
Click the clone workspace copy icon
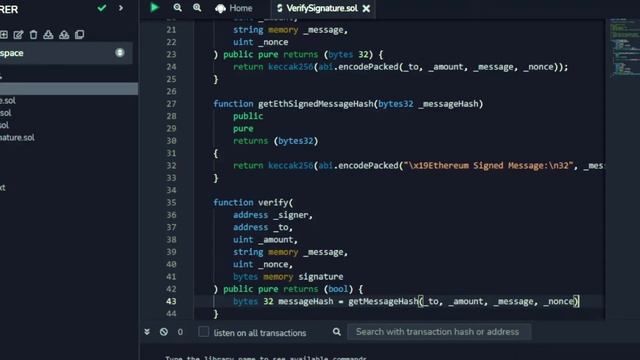pyautogui.click(x=80, y=35)
